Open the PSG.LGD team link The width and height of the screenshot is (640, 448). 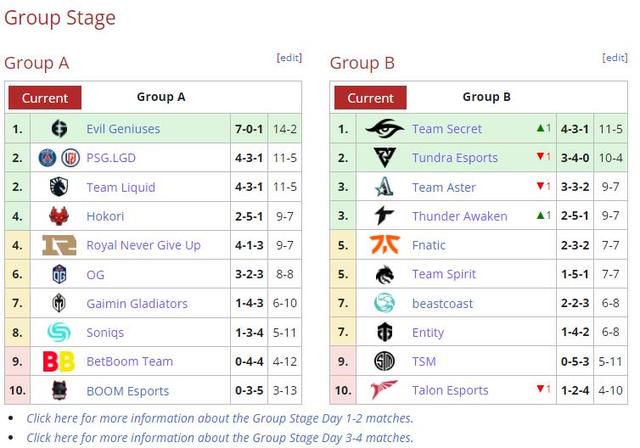(111, 158)
